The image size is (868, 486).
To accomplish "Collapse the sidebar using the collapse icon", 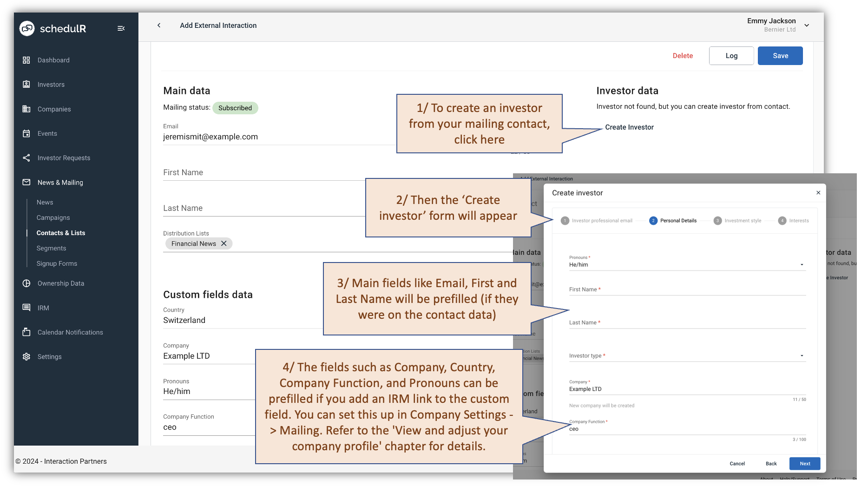I will (121, 28).
